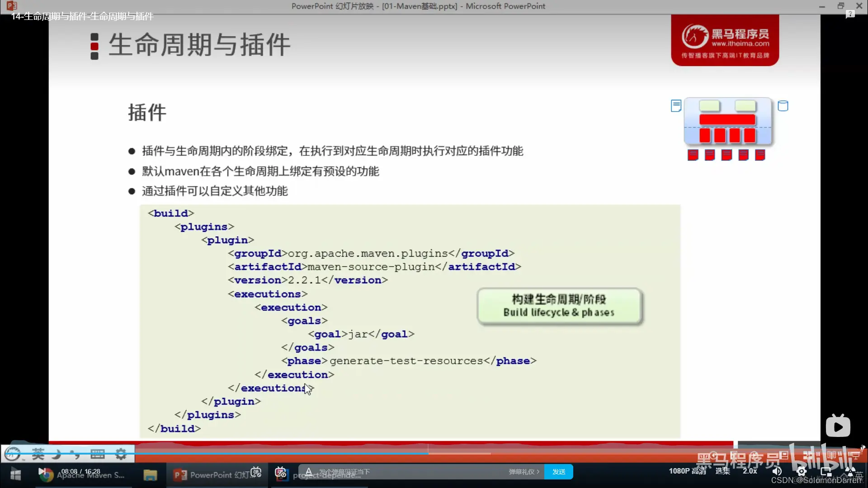Click the danmaku font style 'A' icon
The width and height of the screenshot is (868, 488).
click(x=309, y=472)
